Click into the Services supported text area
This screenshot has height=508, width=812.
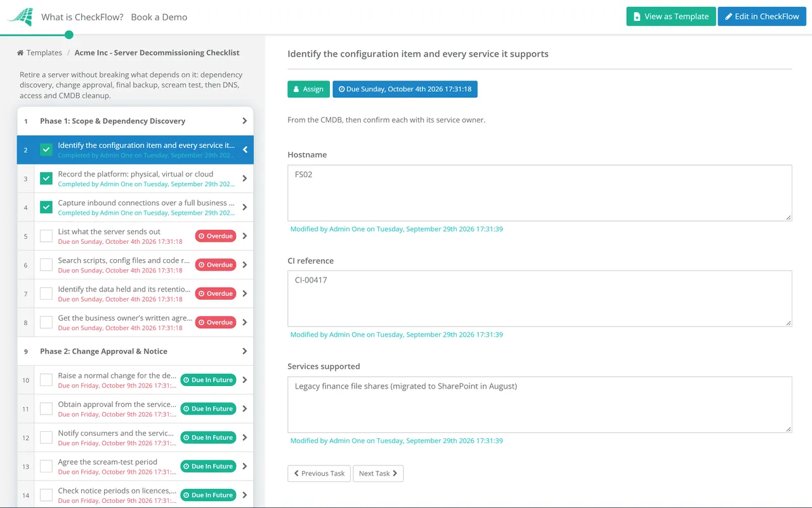540,404
